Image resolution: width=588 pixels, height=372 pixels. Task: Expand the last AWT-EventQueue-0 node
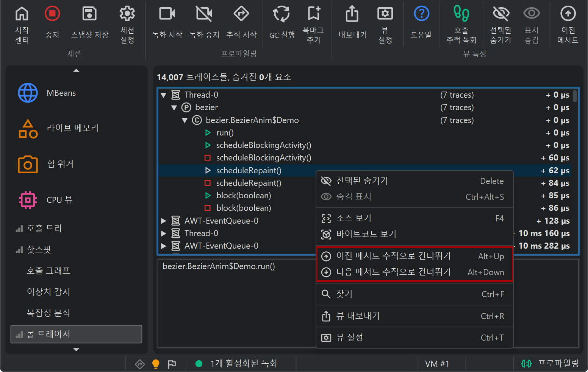click(164, 246)
